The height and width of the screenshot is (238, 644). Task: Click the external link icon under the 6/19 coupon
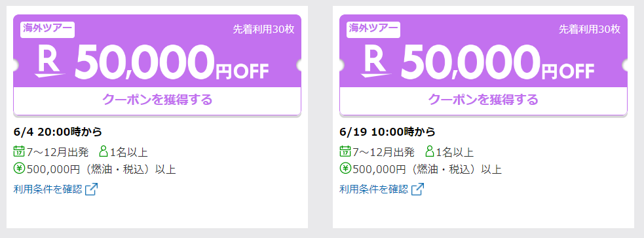pyautogui.click(x=417, y=189)
